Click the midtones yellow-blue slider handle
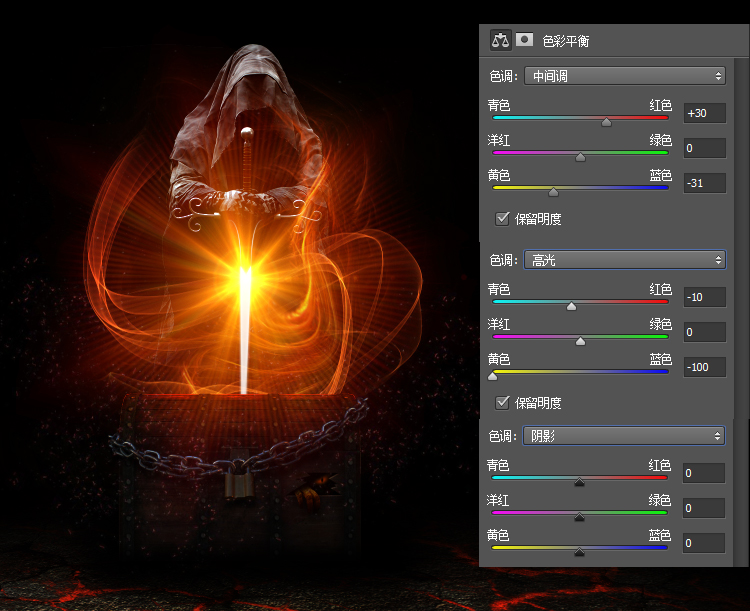The image size is (750, 611). [553, 192]
